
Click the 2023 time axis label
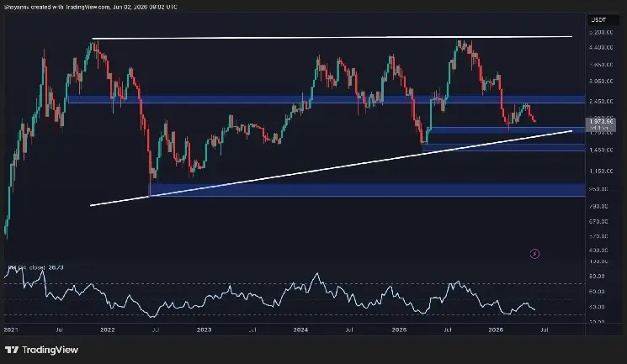pyautogui.click(x=204, y=330)
